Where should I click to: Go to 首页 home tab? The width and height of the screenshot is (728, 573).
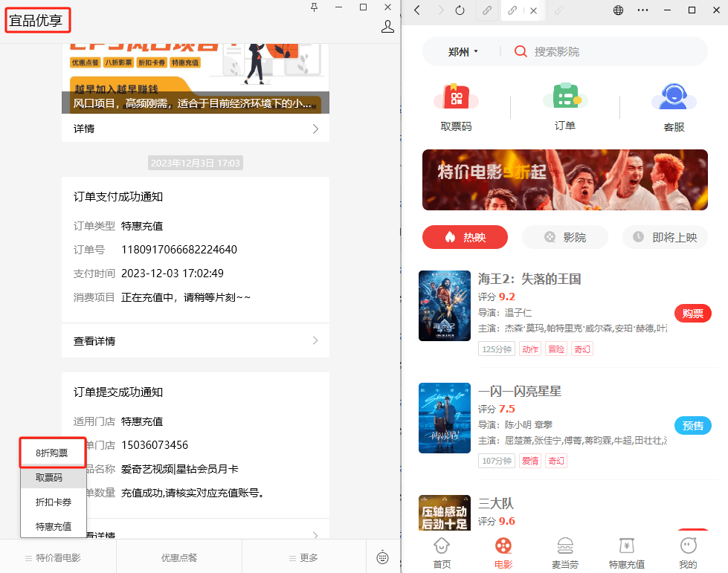coord(442,553)
